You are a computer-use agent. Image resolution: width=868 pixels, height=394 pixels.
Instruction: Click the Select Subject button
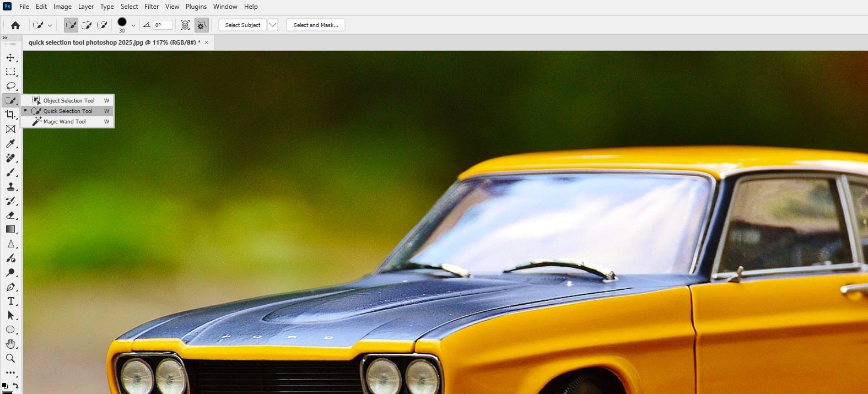[x=242, y=25]
